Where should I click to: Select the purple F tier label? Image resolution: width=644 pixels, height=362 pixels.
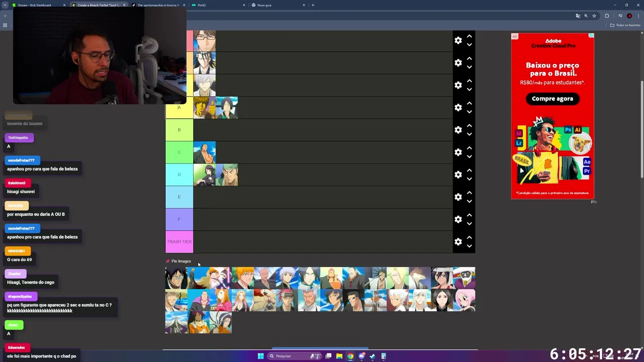tap(179, 219)
